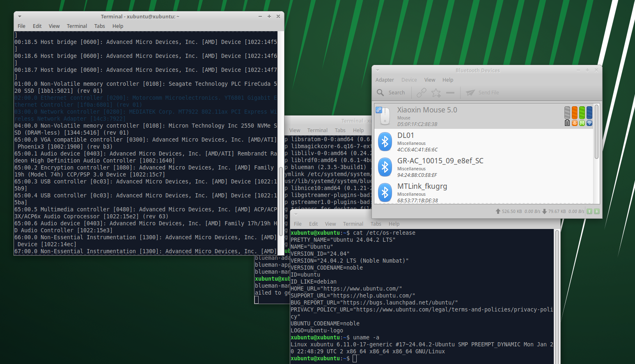
Task: Open window menu arrow of lspci terminal titlebar
Action: tap(19, 16)
